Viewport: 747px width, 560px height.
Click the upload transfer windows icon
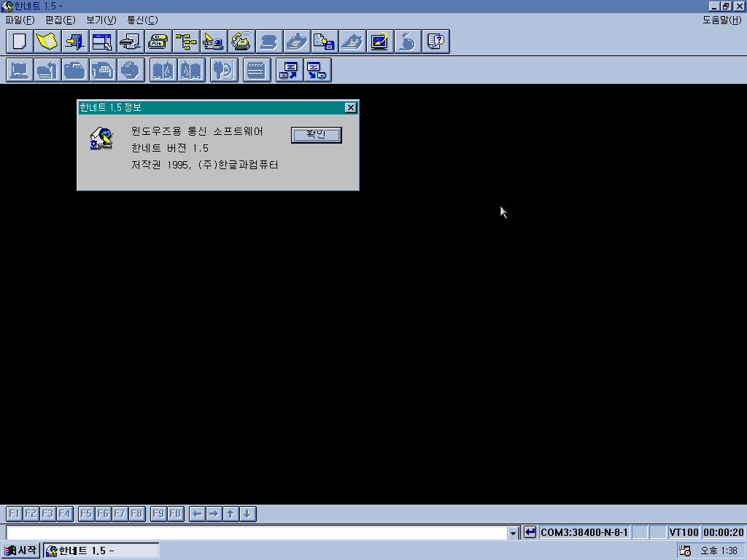(289, 70)
